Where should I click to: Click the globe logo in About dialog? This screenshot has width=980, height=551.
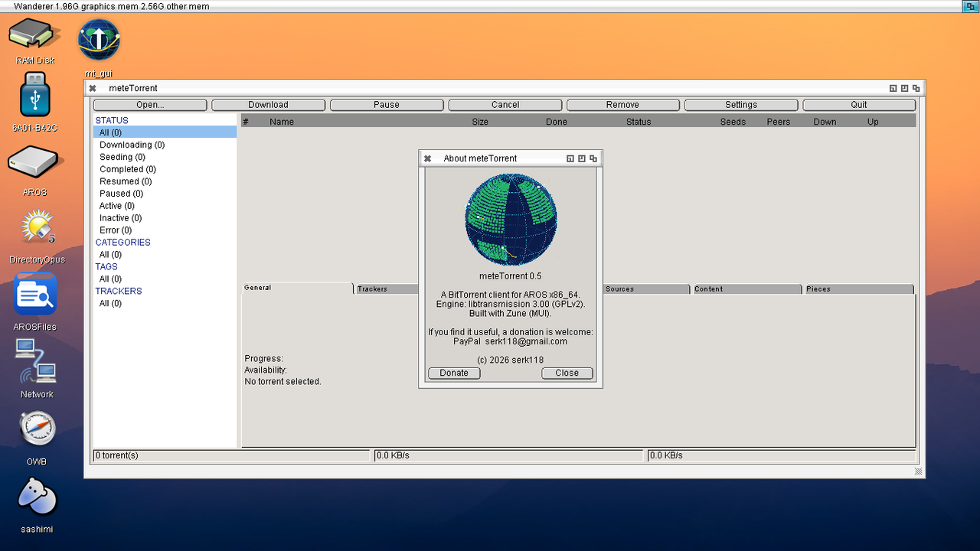coord(511,220)
